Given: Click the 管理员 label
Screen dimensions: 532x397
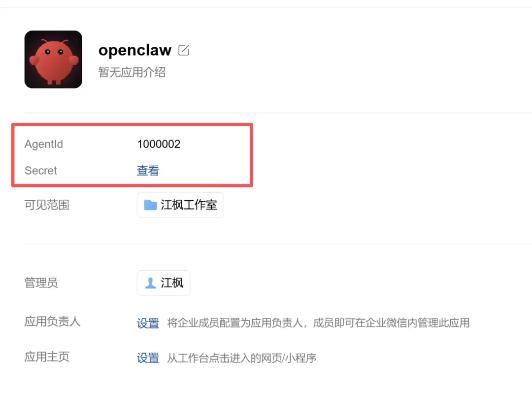Looking at the screenshot, I should pos(41,283).
